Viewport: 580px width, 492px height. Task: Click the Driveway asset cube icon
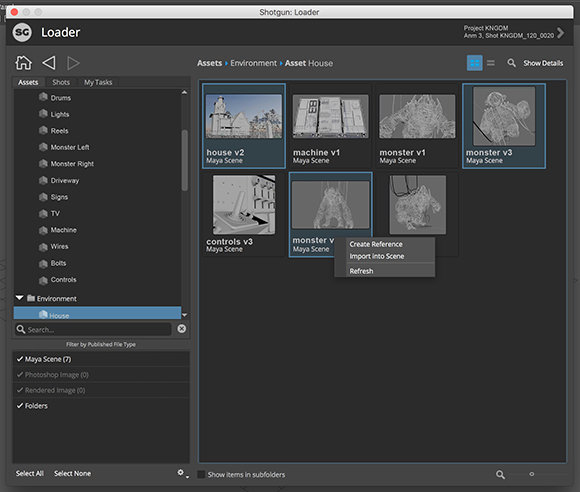43,180
